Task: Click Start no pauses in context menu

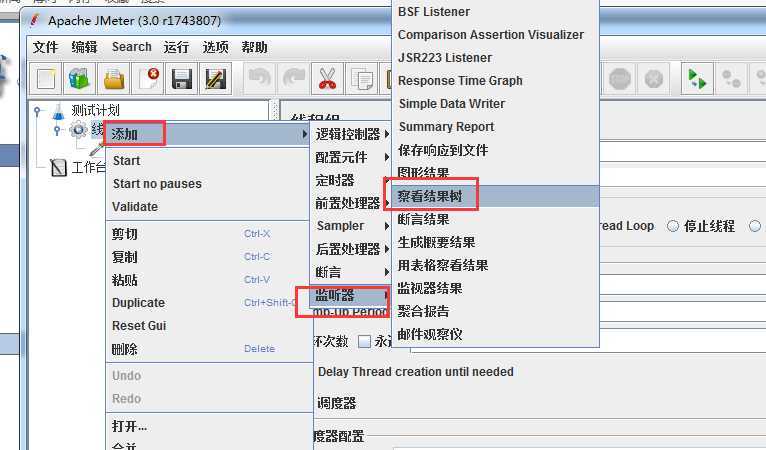Action: [x=208, y=184]
